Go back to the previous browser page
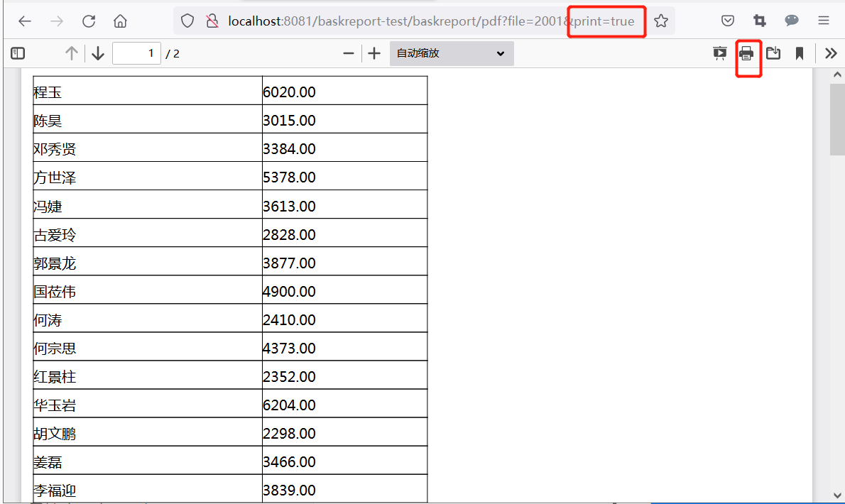845x504 pixels. [25, 21]
